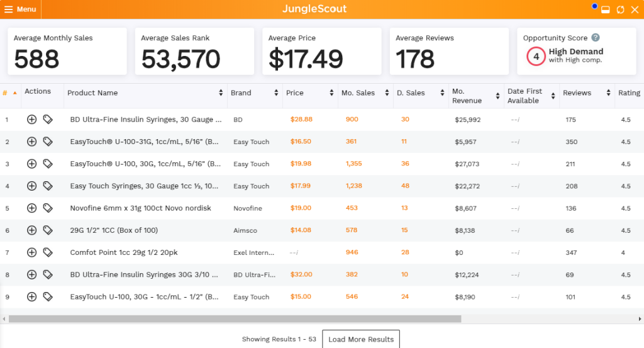Click the horizontal scrollbar thumb
Image resolution: width=644 pixels, height=348 pixels.
pos(235,319)
